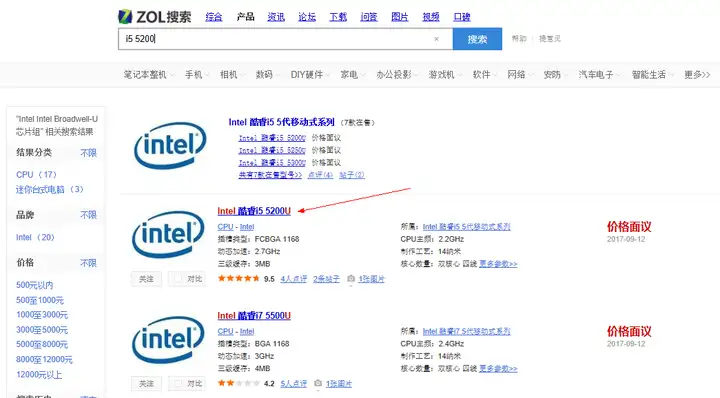Click the two-star rating of i7 5500U

click(239, 383)
